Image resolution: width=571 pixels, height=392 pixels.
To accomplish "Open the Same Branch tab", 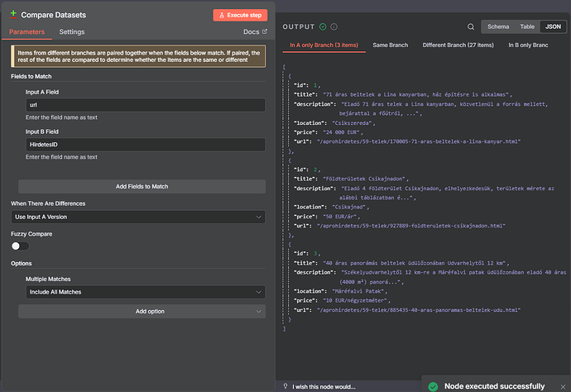I will [x=390, y=45].
